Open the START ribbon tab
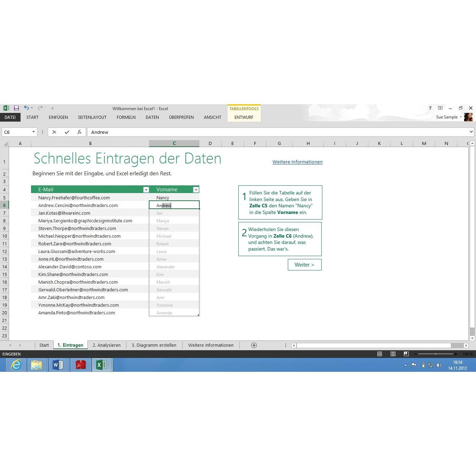476x476 pixels. 32,117
